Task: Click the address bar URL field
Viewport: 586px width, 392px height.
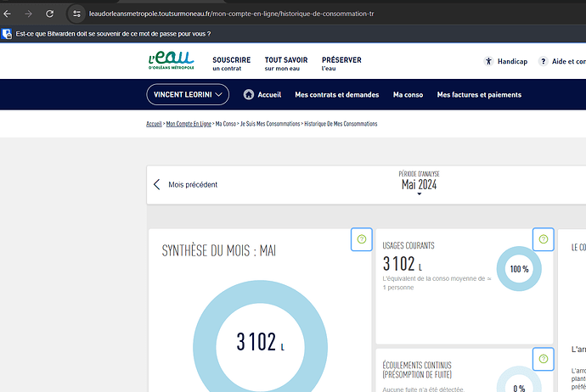Action: (x=255, y=14)
